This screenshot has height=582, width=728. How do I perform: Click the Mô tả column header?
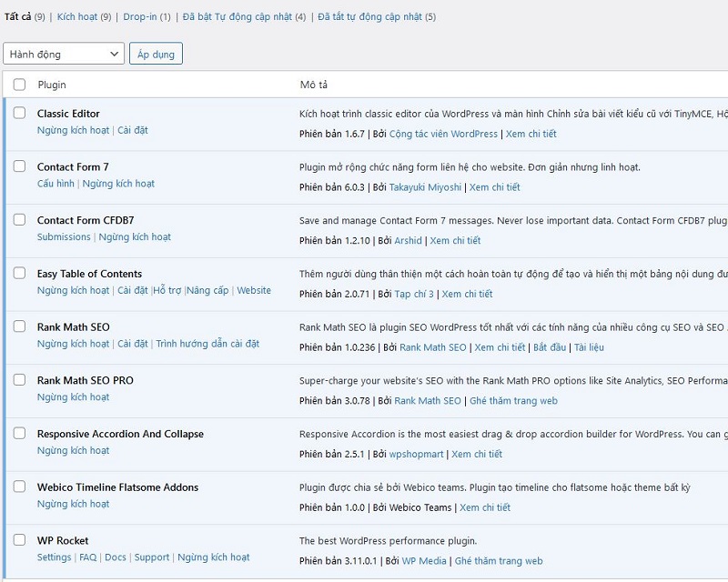click(x=314, y=85)
